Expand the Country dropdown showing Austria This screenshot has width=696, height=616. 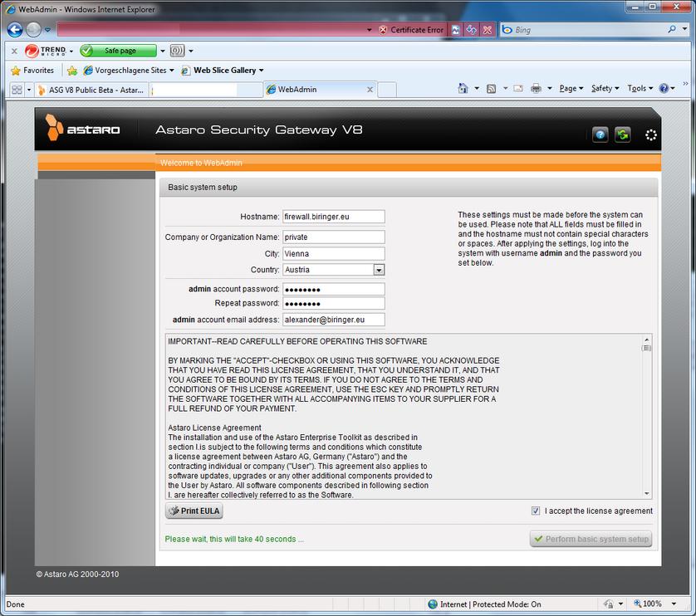(379, 270)
